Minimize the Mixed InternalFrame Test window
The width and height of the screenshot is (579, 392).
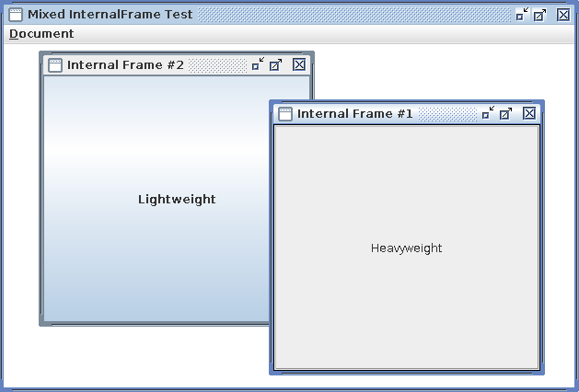tap(522, 15)
